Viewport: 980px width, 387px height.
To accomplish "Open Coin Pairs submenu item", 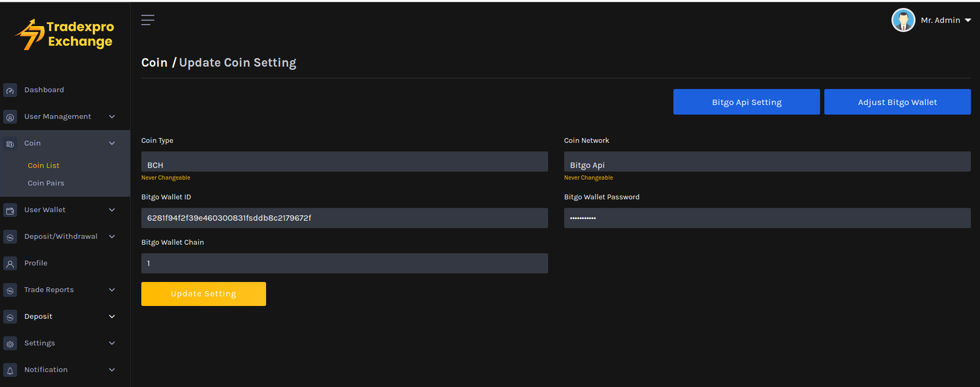I will [46, 183].
